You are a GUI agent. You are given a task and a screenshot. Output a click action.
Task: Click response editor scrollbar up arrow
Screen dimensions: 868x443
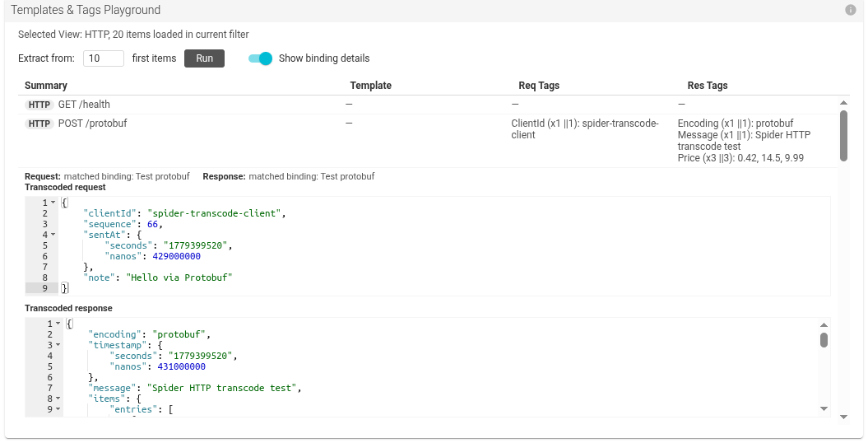824,325
